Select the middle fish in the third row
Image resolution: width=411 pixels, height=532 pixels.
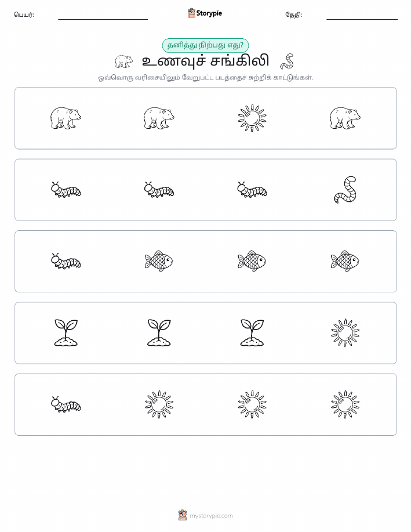click(x=252, y=261)
